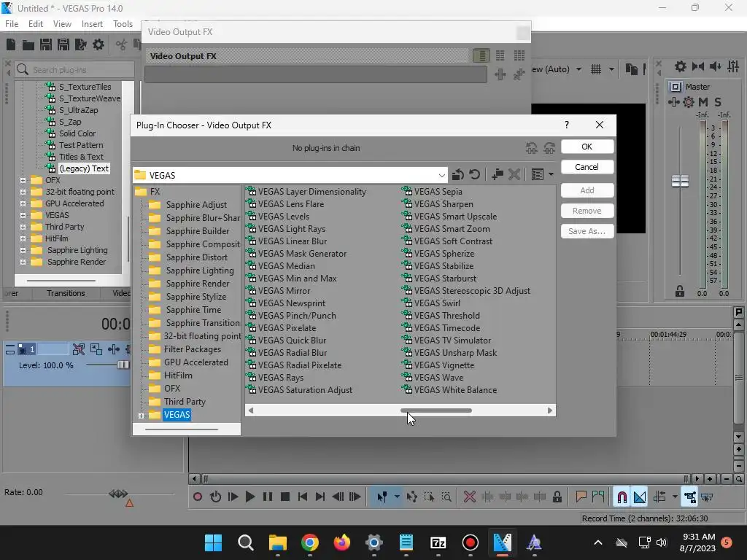The width and height of the screenshot is (747, 560).
Task: Pause playback in transport bar
Action: pos(268,497)
